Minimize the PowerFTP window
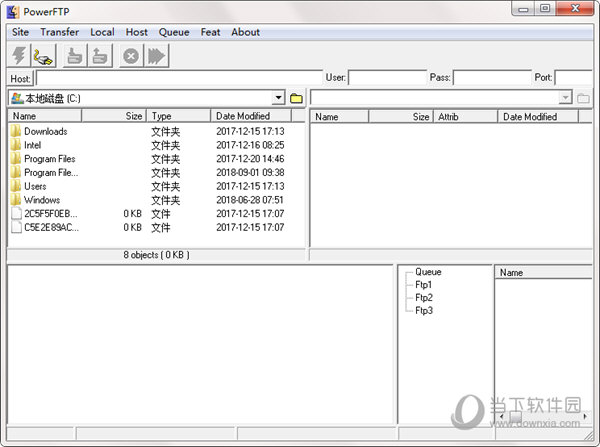Viewport: 600px width, 447px height. [523, 9]
